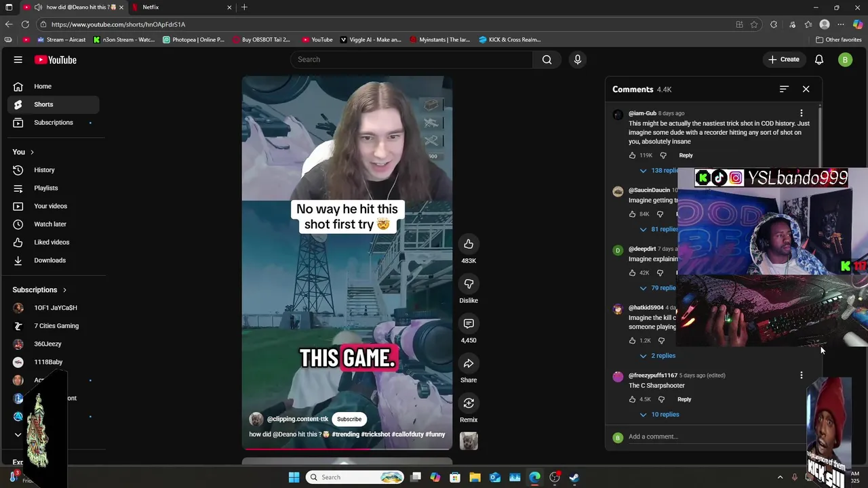Dislike the @freezypuffs1167 comment

662,399
